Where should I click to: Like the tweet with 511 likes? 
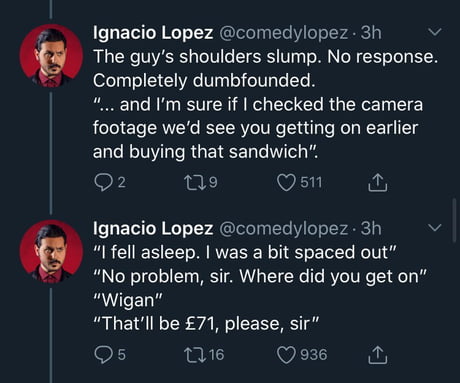(x=286, y=183)
